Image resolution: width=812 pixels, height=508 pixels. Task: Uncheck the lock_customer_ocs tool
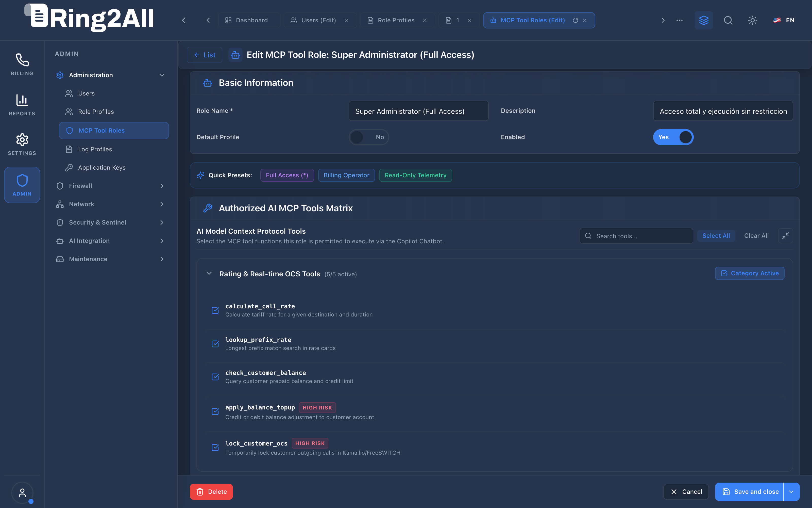(215, 447)
